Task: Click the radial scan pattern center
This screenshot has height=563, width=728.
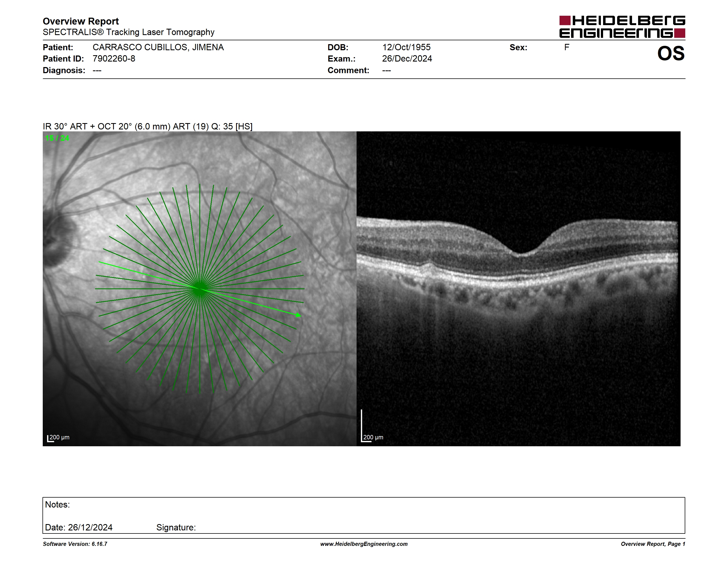Action: [200, 289]
